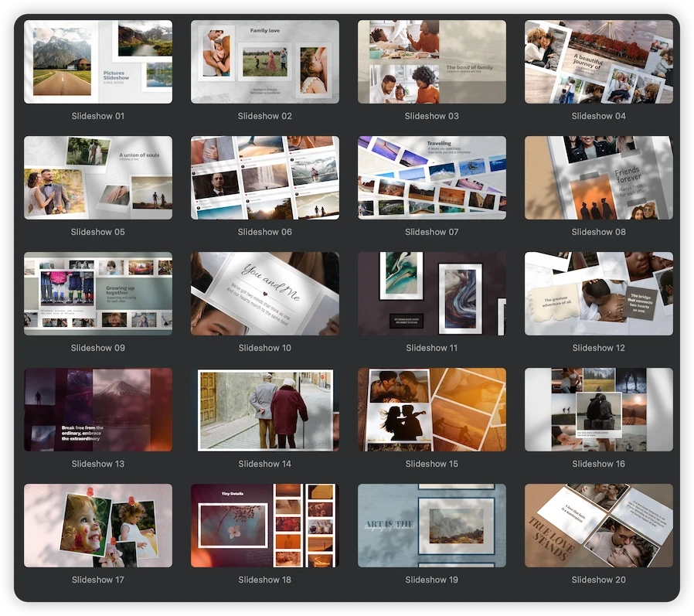Choose Slideshow 15 couple silhouette thumbnail
The width and height of the screenshot is (694, 616).
tap(432, 410)
